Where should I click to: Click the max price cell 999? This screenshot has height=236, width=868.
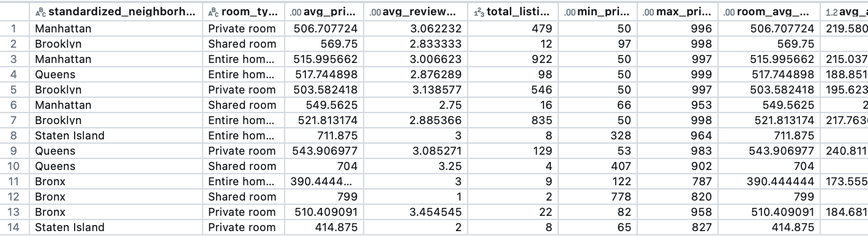tap(677, 75)
